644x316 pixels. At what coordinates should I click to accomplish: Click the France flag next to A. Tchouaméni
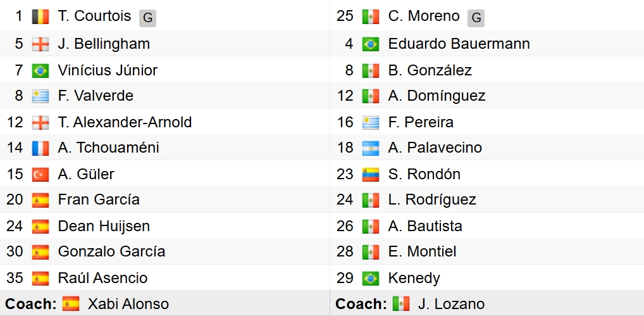pos(40,148)
